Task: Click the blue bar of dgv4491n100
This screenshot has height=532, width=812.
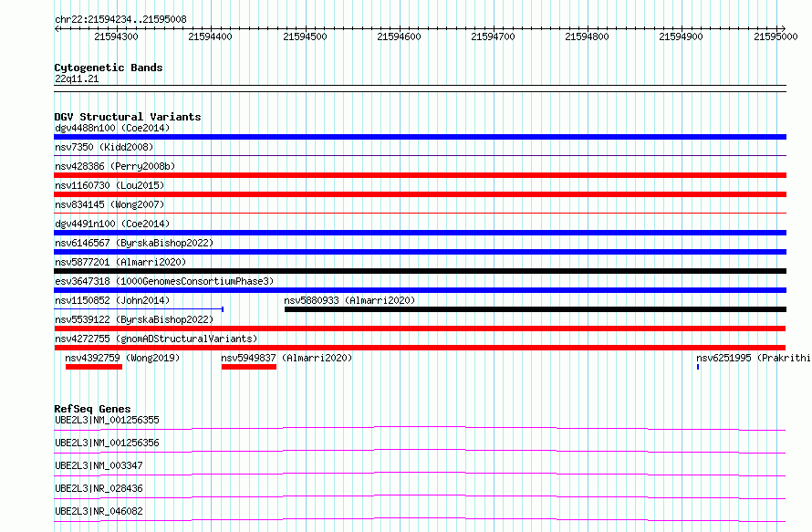Action: click(x=420, y=233)
